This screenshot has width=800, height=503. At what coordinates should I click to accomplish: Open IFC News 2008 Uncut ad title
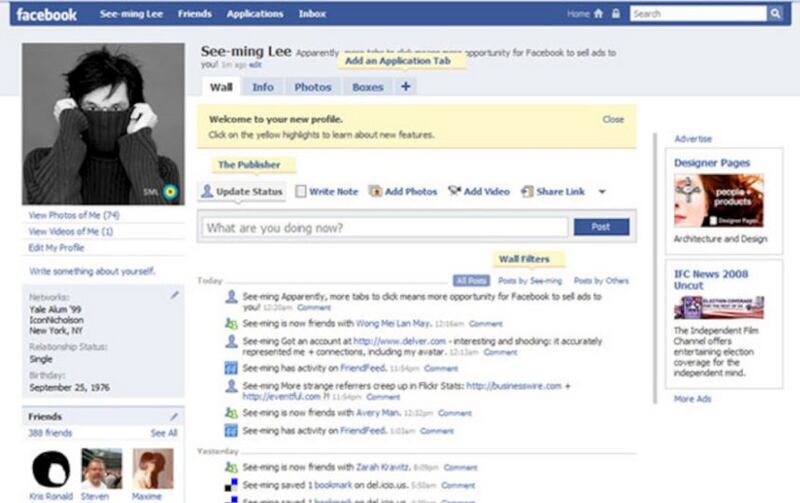[x=711, y=280]
